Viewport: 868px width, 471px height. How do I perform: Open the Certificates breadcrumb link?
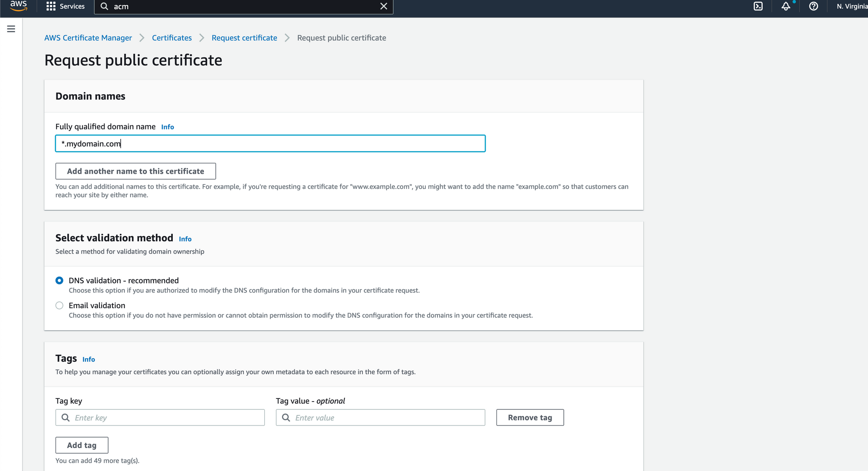coord(172,38)
